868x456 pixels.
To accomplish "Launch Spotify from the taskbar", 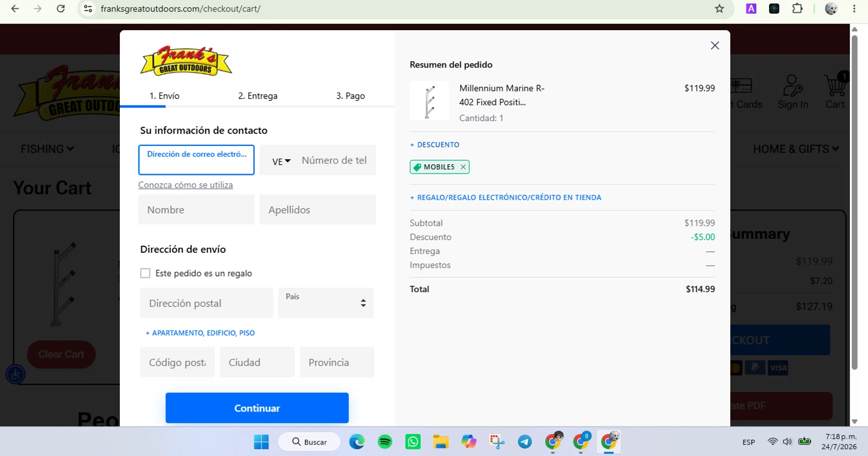I will [385, 442].
